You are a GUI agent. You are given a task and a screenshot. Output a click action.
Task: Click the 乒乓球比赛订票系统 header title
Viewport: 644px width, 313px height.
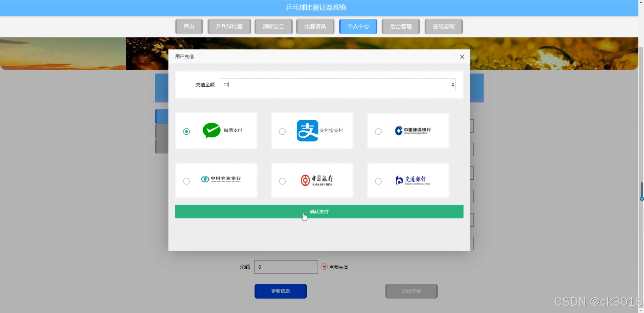316,8
